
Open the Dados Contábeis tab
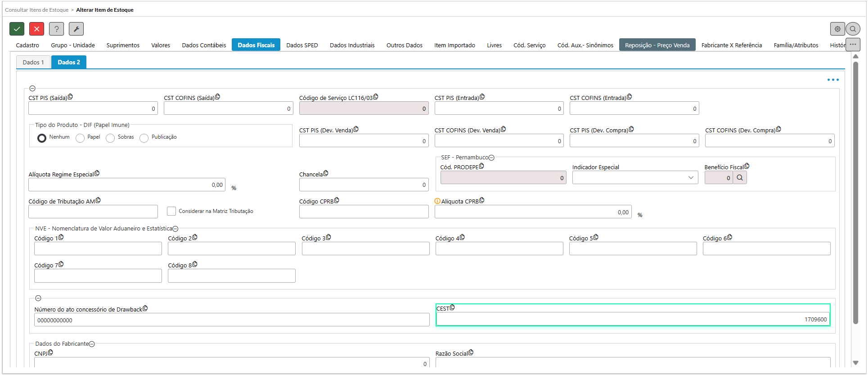point(204,45)
